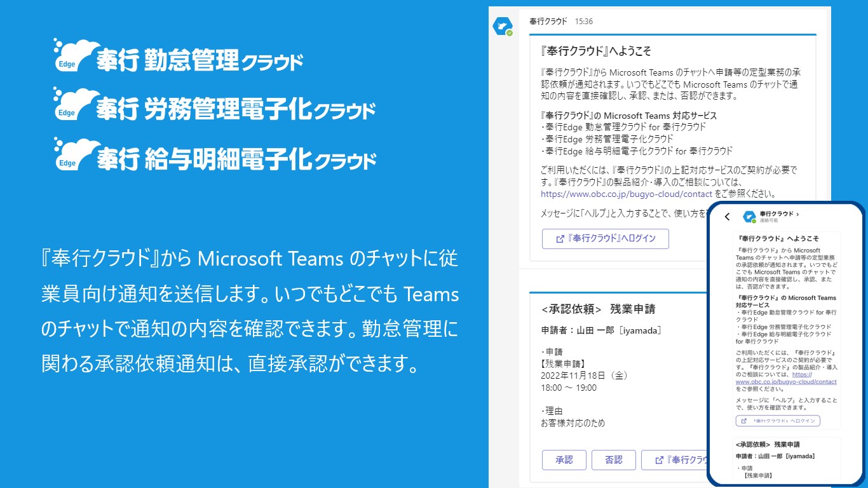Tap ヘログイン button in mobile chat
The height and width of the screenshot is (488, 868).
click(778, 421)
